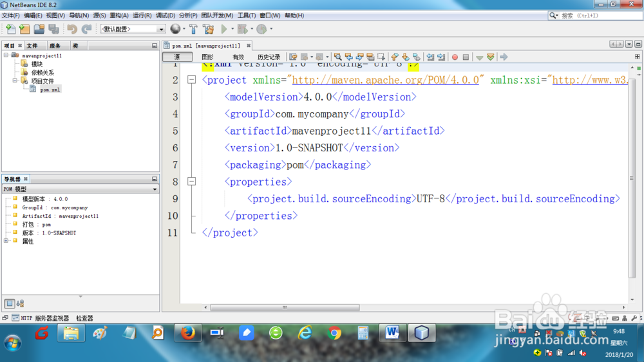
Task: Collapse code fold at properties line 8
Action: [x=191, y=181]
